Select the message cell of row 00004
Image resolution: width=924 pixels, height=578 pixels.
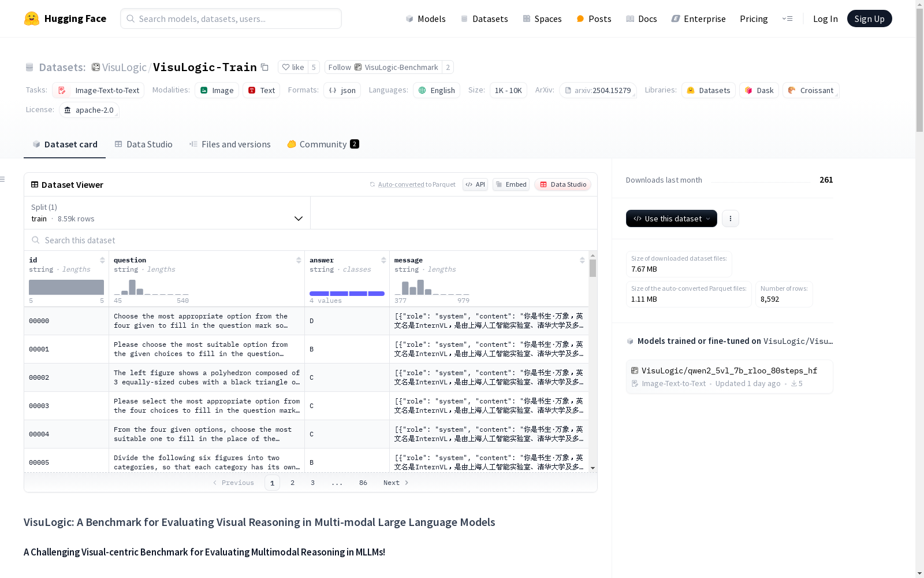[489, 434]
